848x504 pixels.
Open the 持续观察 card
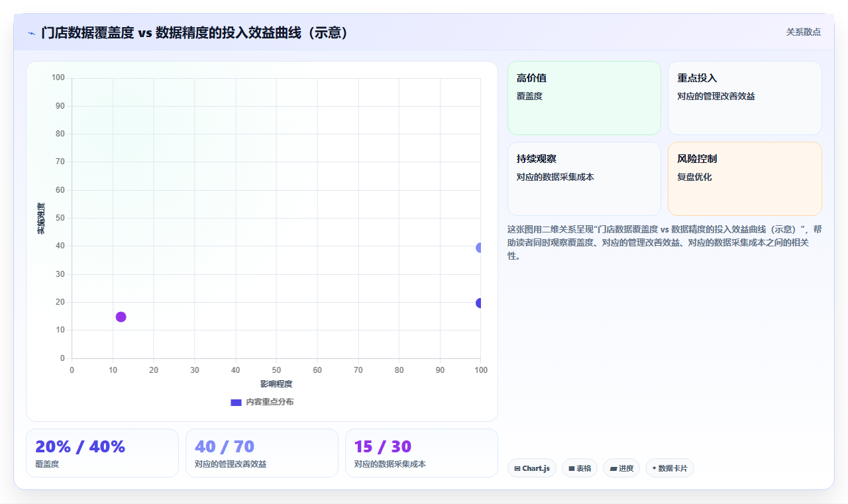(584, 179)
